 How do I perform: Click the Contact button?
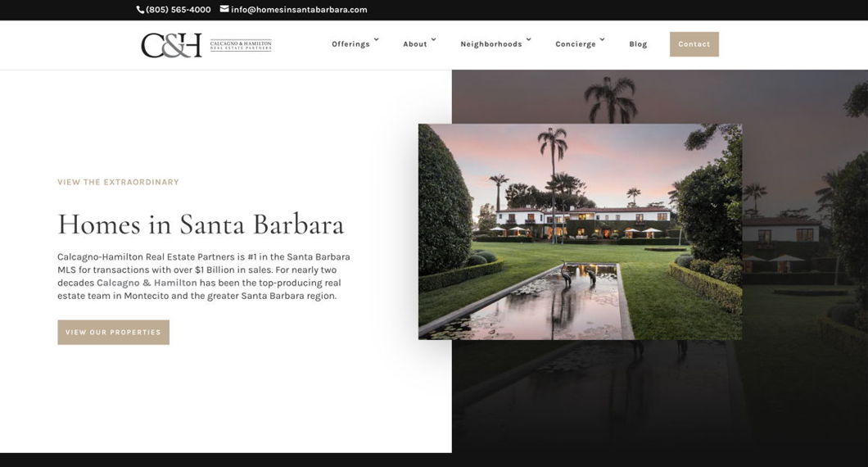point(694,44)
